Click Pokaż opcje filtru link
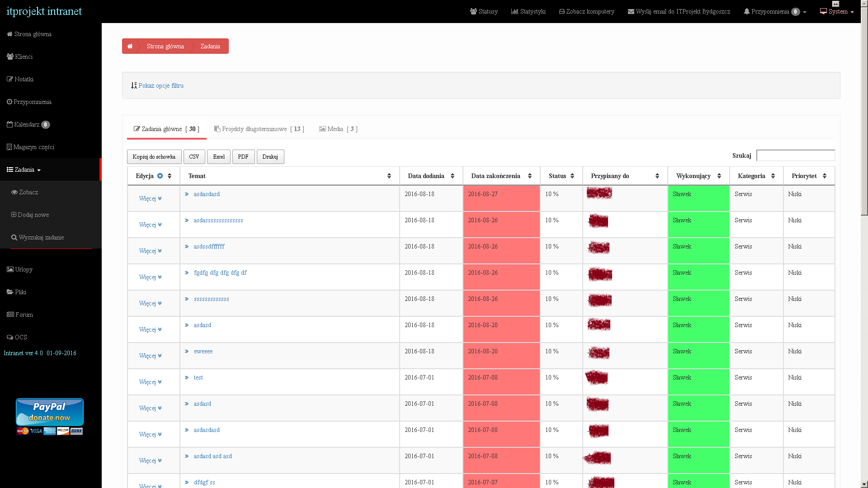The width and height of the screenshot is (868, 488). click(x=161, y=85)
